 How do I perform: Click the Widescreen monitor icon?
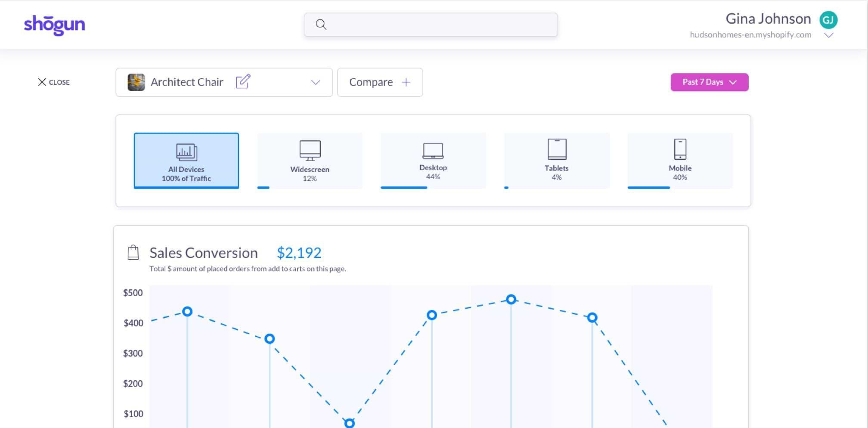click(310, 151)
